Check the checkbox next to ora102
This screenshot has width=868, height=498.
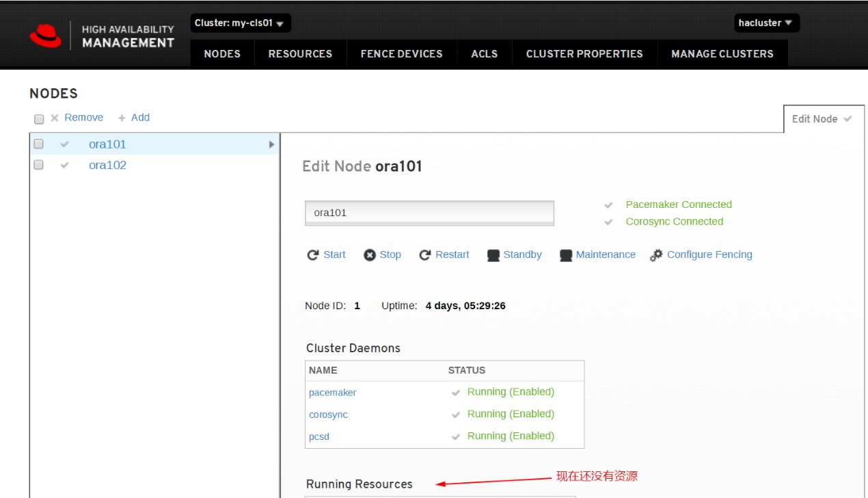[x=38, y=164]
